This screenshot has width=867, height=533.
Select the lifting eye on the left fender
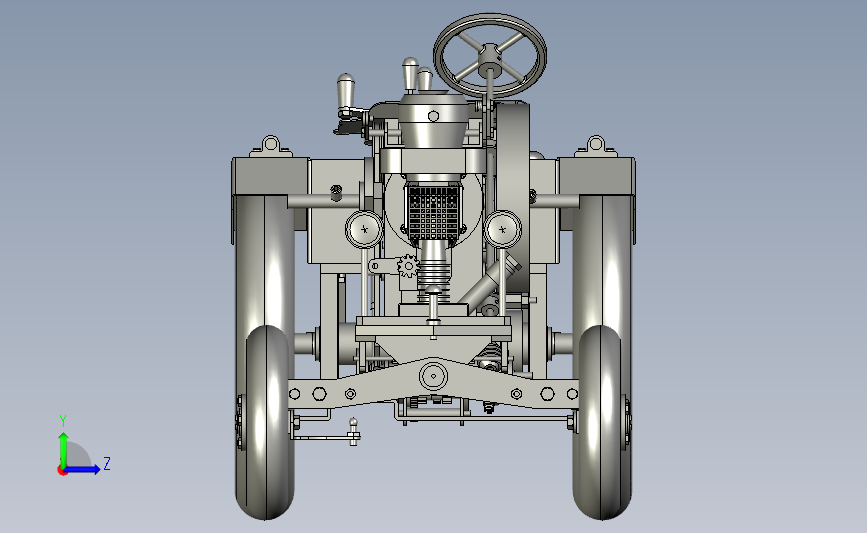click(270, 145)
